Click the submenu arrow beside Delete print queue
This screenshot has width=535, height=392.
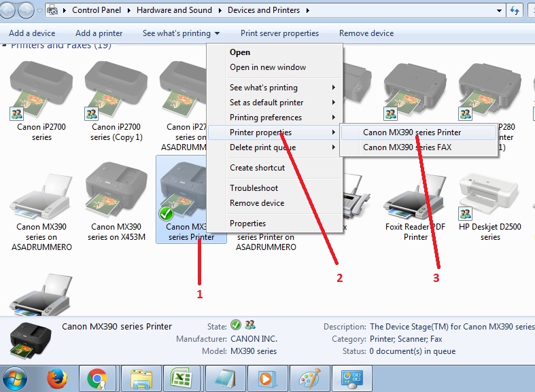coord(334,147)
